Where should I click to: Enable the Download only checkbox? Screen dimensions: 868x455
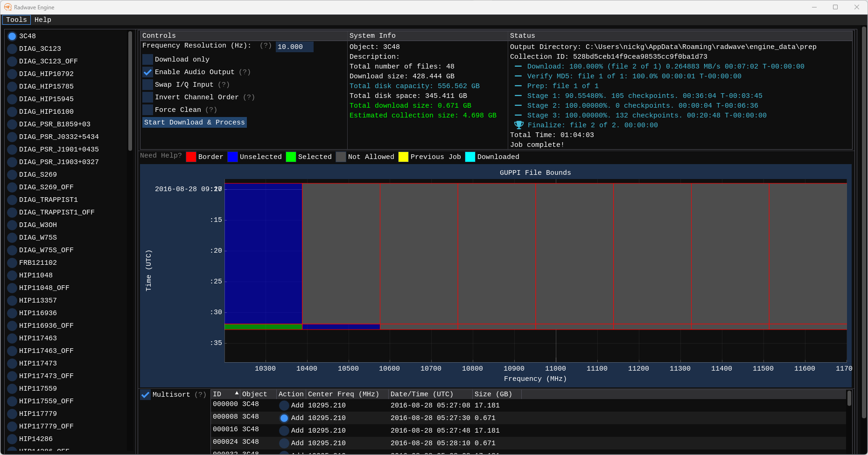tap(147, 60)
